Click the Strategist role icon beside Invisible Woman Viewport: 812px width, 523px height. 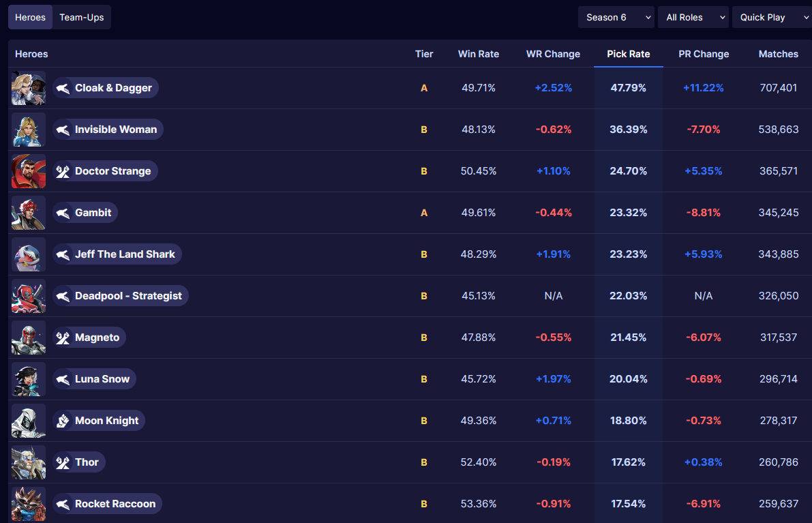pyautogui.click(x=63, y=130)
